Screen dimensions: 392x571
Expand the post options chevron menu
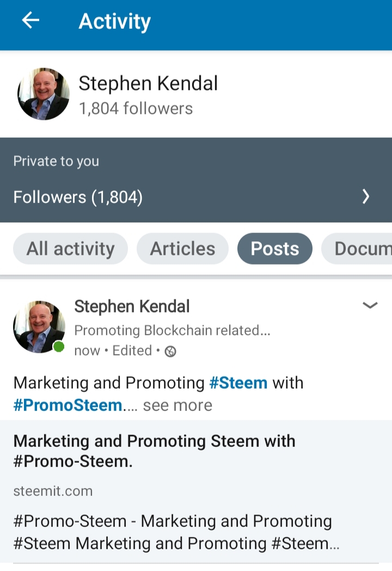(x=370, y=305)
